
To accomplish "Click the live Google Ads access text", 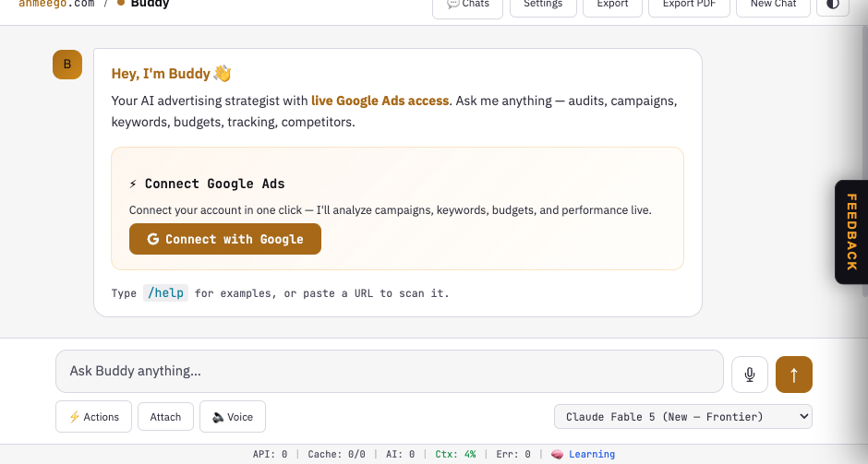I will coord(380,101).
